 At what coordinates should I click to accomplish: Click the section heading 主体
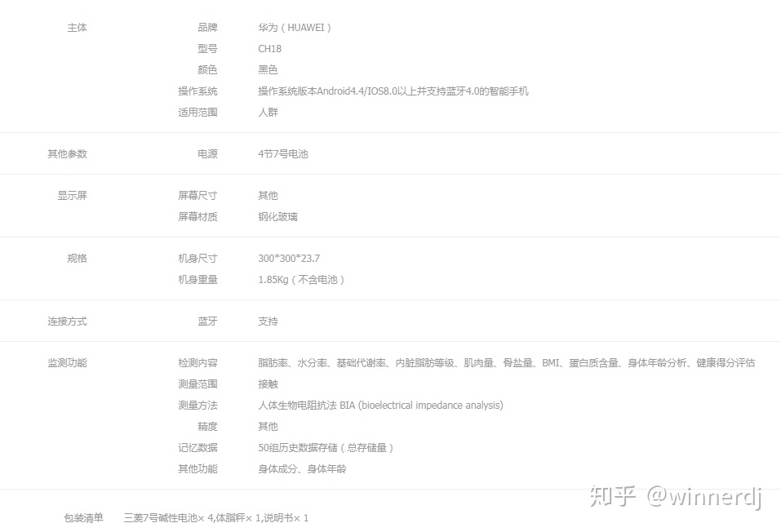click(78, 28)
